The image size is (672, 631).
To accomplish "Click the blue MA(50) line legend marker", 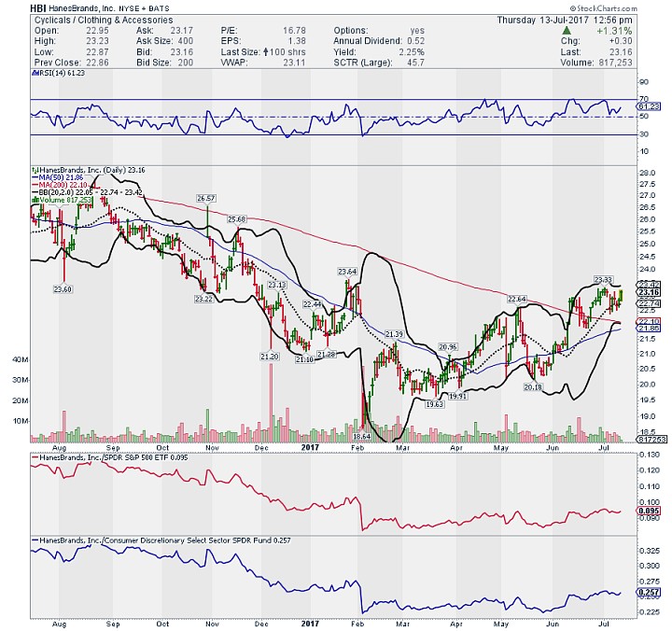I will (35, 177).
